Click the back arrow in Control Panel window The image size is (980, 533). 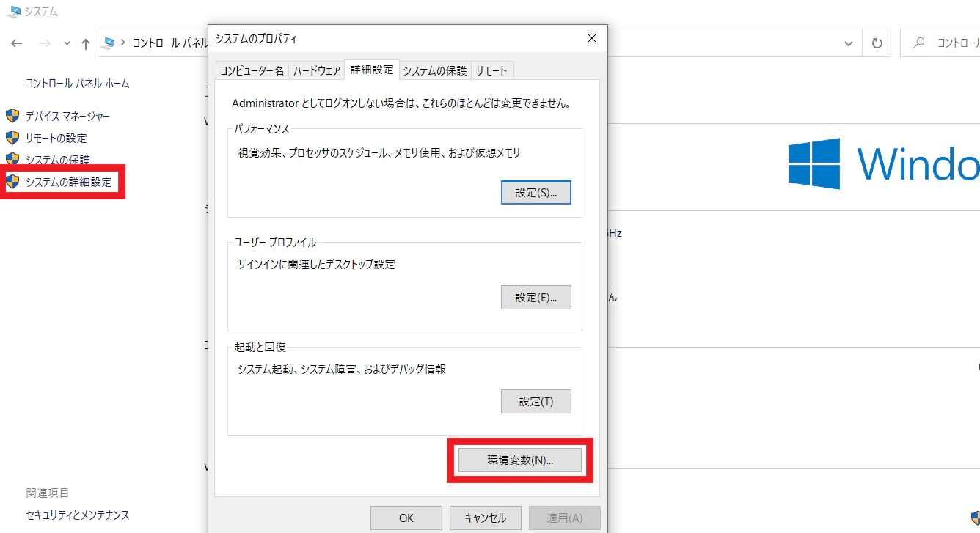point(17,43)
